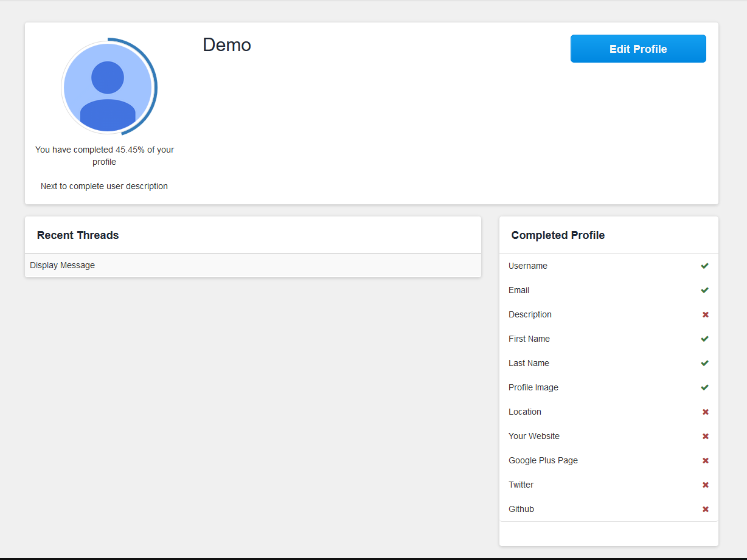Screen dimensions: 747x560
Task: Click the user avatar profile image
Action: pyautogui.click(x=108, y=87)
